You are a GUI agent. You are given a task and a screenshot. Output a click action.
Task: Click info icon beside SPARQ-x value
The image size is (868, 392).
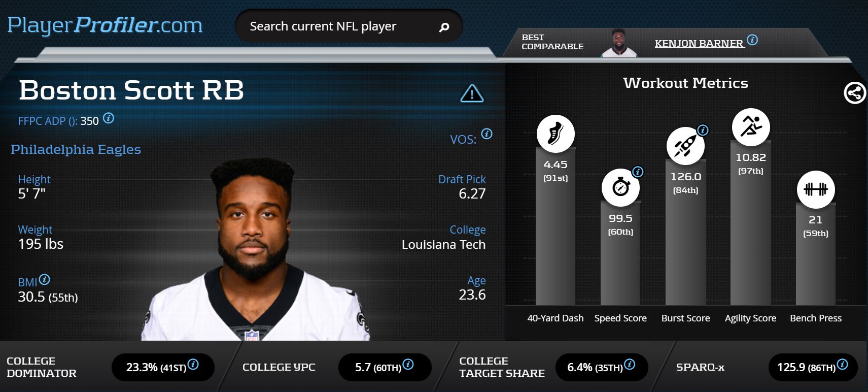pos(842,364)
